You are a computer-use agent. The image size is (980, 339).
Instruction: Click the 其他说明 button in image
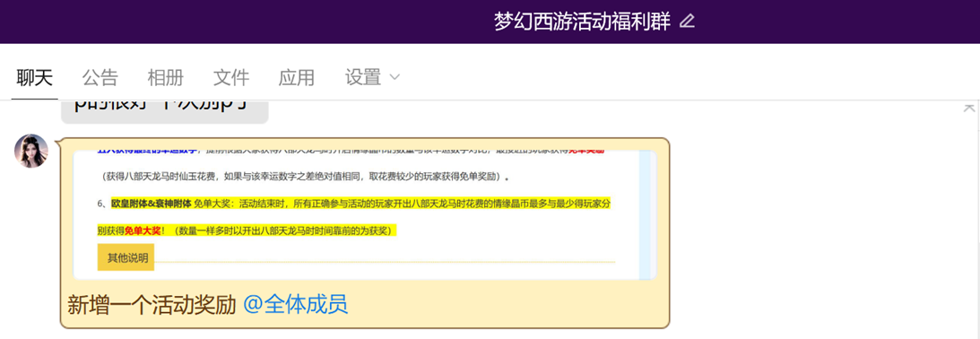pos(126,257)
